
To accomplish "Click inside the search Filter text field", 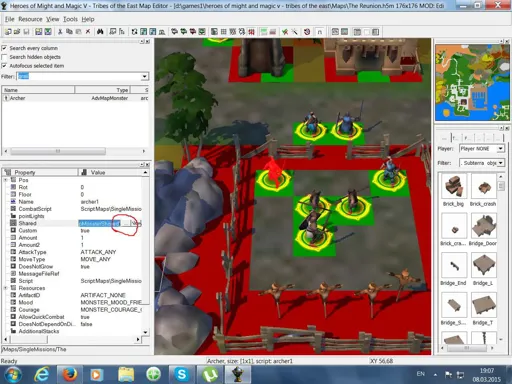I will [x=78, y=76].
